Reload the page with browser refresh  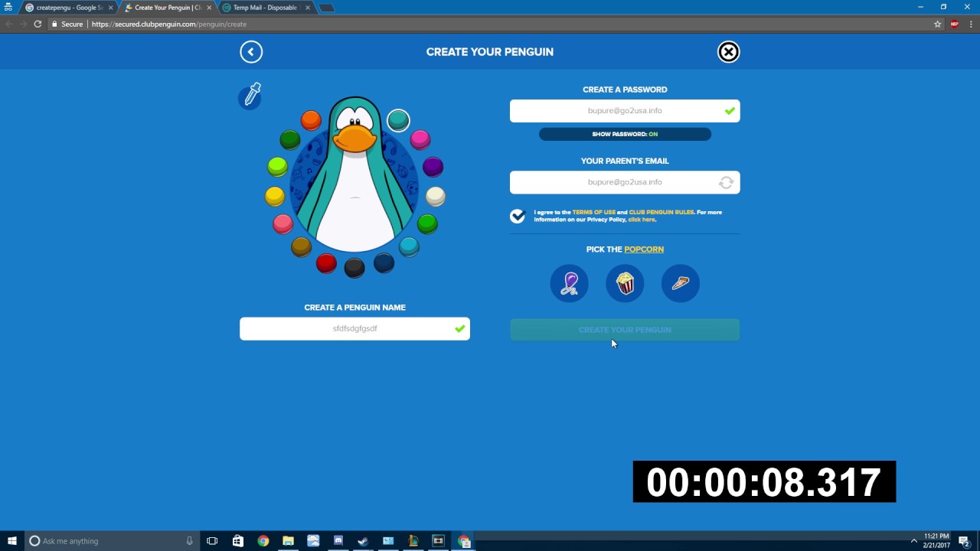pos(38,24)
